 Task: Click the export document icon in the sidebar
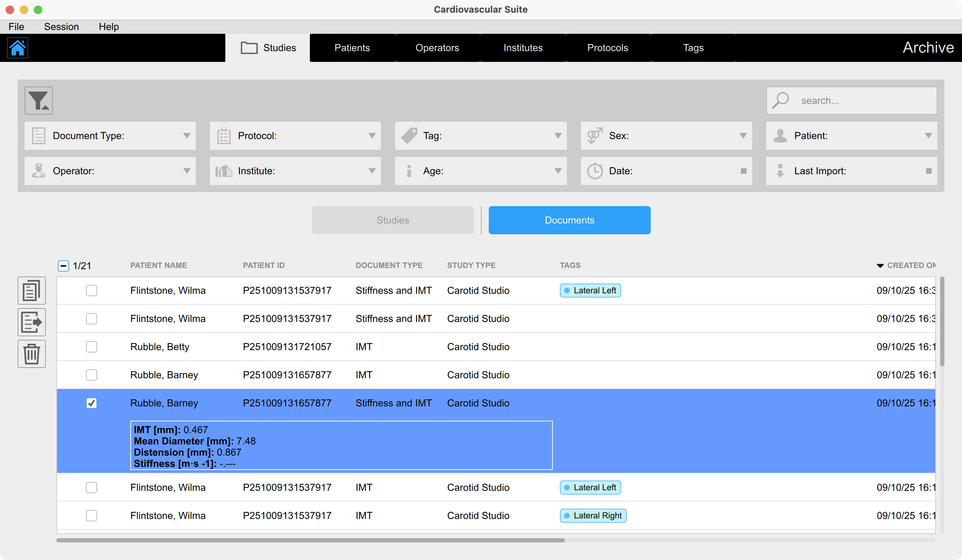coord(31,322)
